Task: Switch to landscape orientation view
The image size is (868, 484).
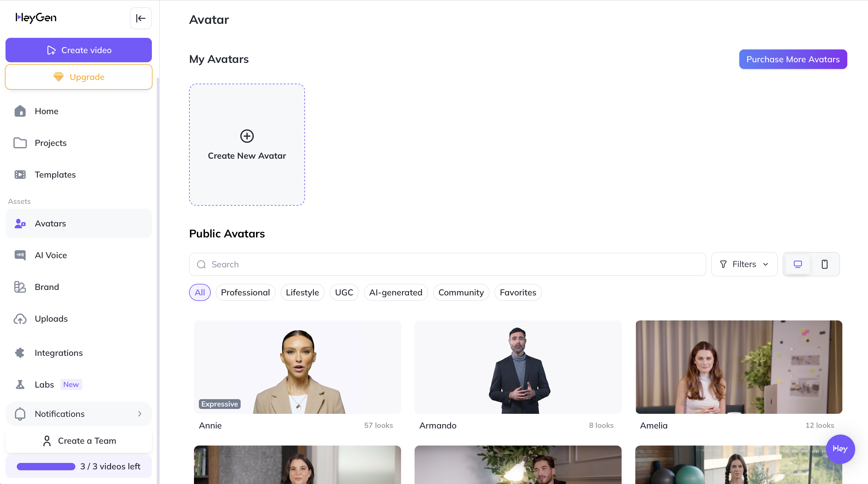Action: [x=798, y=264]
